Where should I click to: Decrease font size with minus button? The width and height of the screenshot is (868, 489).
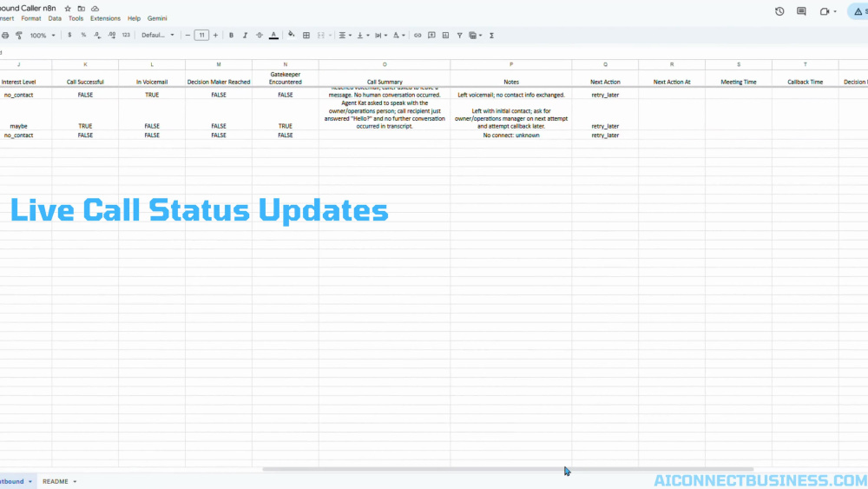click(x=187, y=35)
